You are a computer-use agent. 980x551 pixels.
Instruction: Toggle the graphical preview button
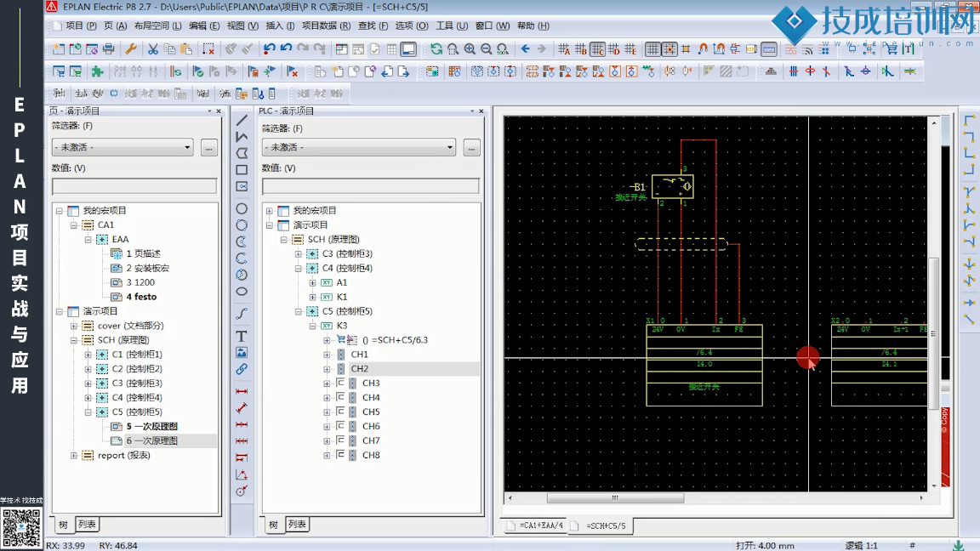(x=408, y=48)
